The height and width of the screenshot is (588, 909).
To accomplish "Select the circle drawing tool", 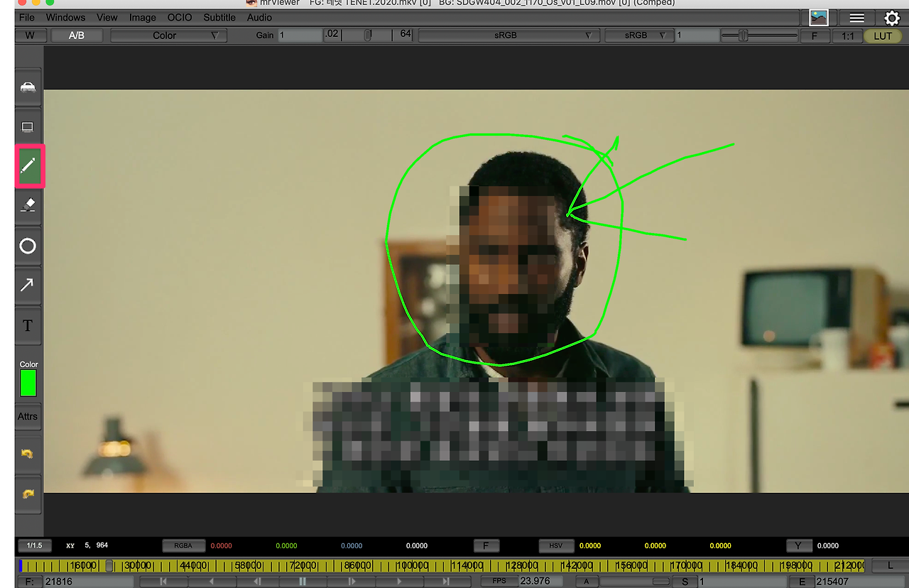I will (28, 246).
